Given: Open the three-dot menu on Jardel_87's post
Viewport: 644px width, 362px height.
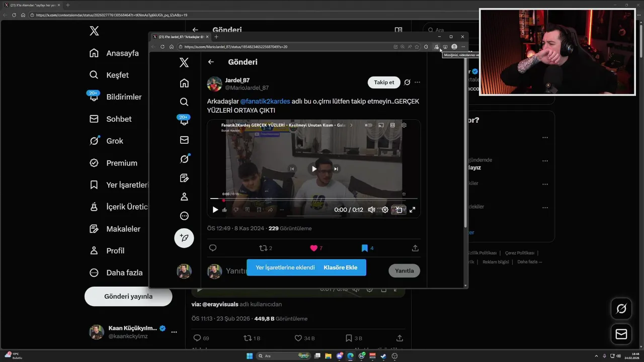Looking at the screenshot, I should coord(417,82).
